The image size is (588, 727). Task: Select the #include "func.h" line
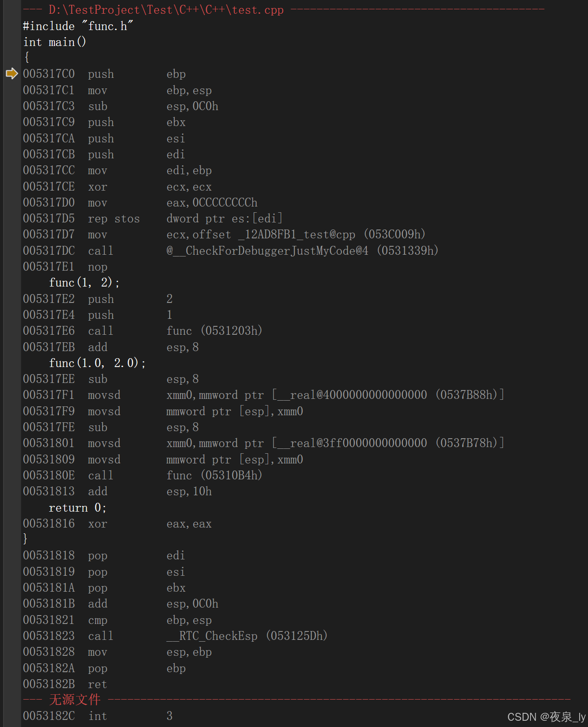point(78,26)
